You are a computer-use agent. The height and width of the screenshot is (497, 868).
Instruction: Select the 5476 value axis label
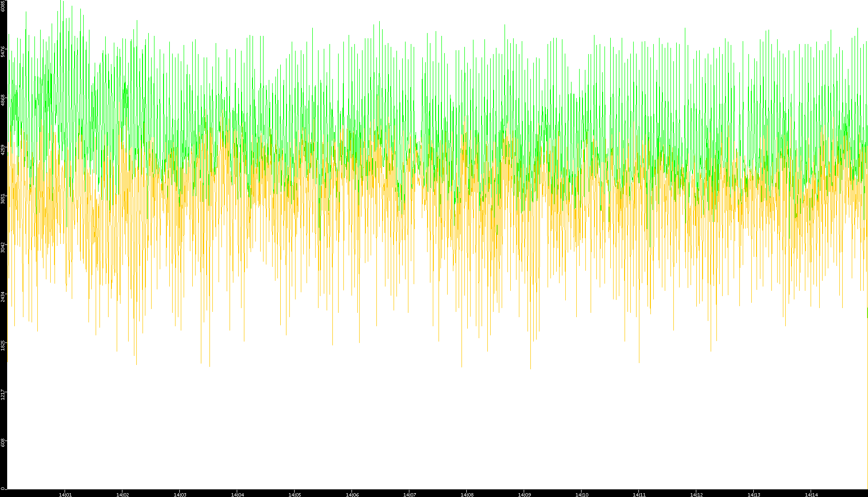pyautogui.click(x=3, y=52)
